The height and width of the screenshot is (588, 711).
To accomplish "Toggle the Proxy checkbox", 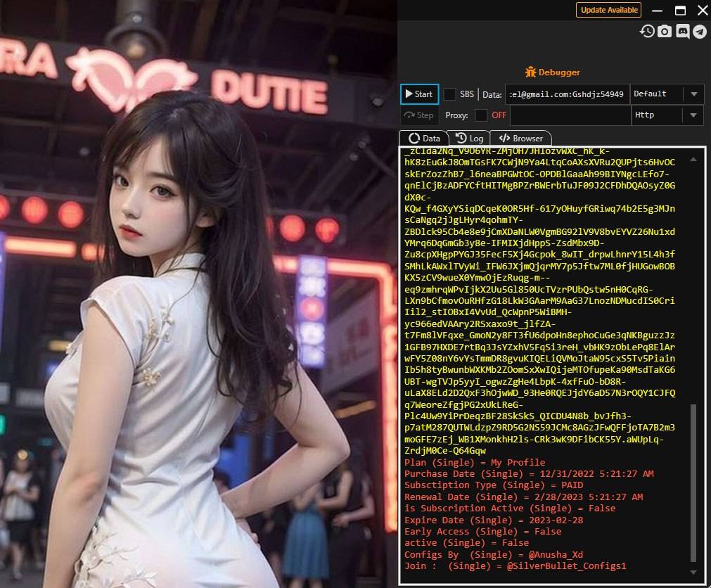I will click(480, 115).
